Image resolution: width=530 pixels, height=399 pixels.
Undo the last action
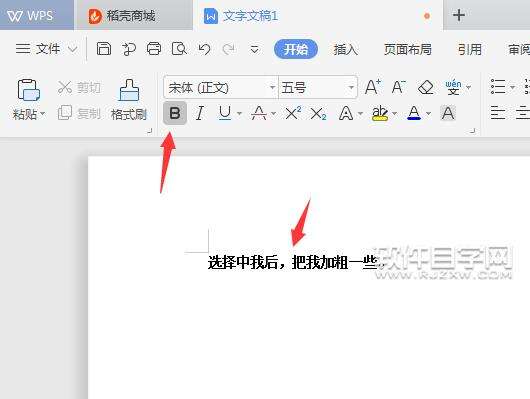pos(204,49)
